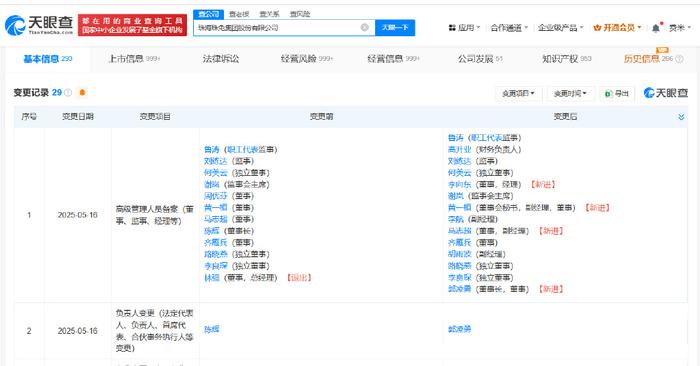This screenshot has width=700, height=366.
Task: Open 李航 (副经理) link
Action: [456, 219]
